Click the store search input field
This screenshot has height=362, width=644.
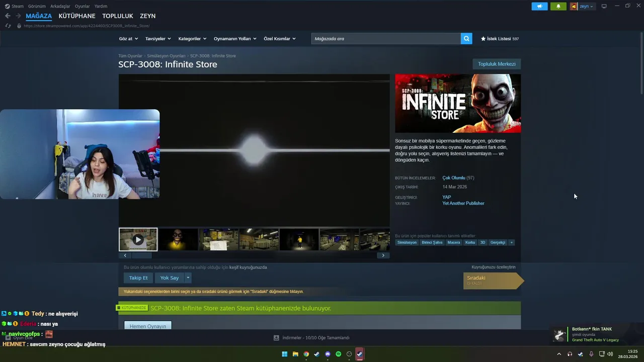[x=386, y=39]
